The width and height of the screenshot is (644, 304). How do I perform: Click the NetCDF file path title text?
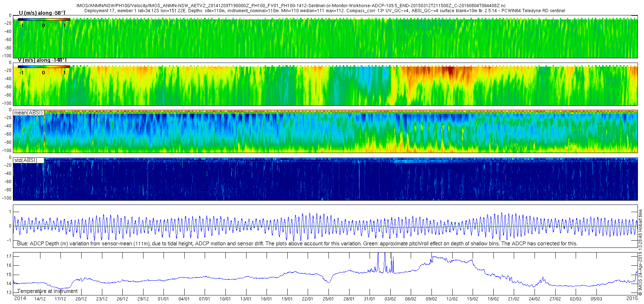[x=291, y=6]
